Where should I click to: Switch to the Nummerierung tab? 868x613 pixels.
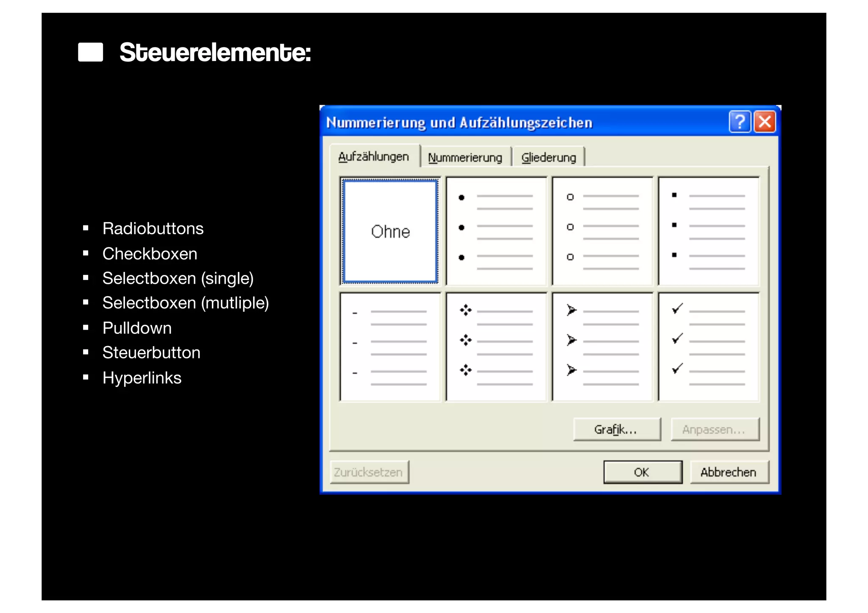[x=465, y=158]
